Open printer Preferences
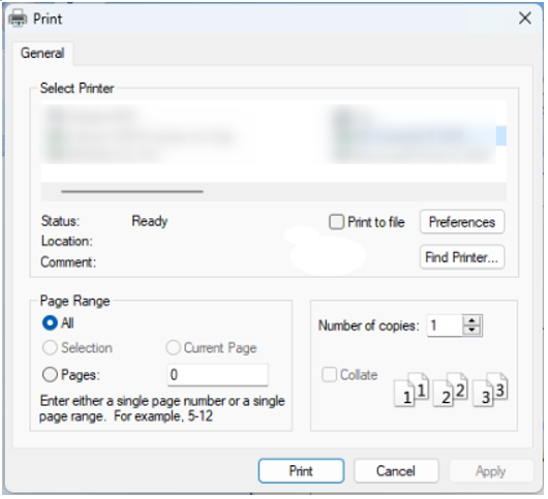 (x=462, y=222)
